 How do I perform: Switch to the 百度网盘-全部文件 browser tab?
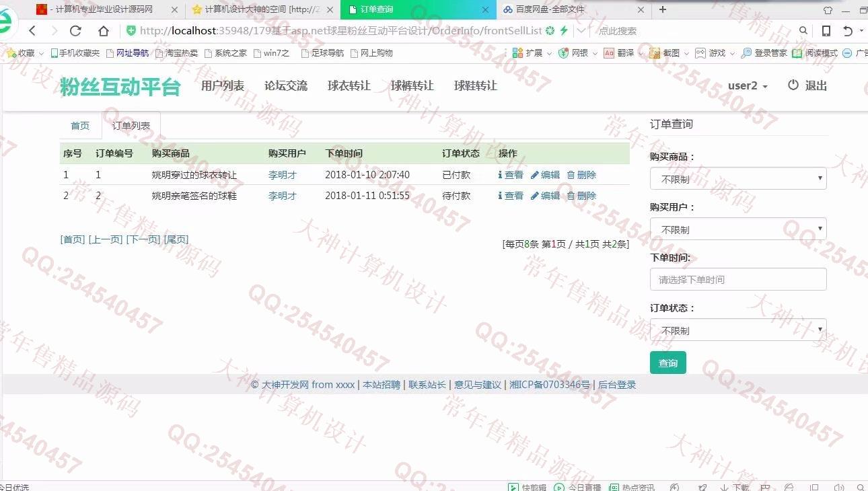[574, 9]
